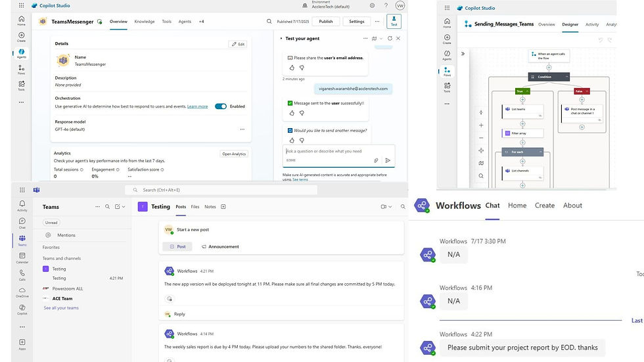This screenshot has height=362, width=644.
Task: Collapse the Condition node chevron in the flow
Action: (x=566, y=77)
